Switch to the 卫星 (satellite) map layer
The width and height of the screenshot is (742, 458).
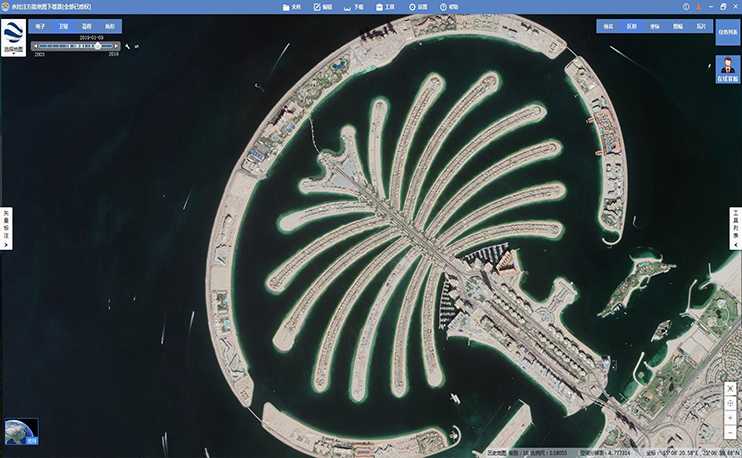point(63,26)
